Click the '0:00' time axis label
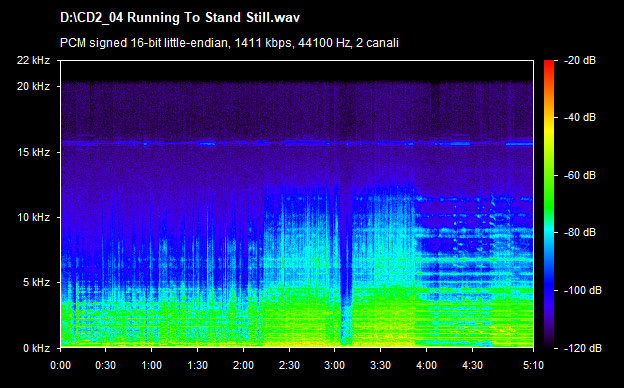Image resolution: width=624 pixels, height=388 pixels. coord(60,365)
